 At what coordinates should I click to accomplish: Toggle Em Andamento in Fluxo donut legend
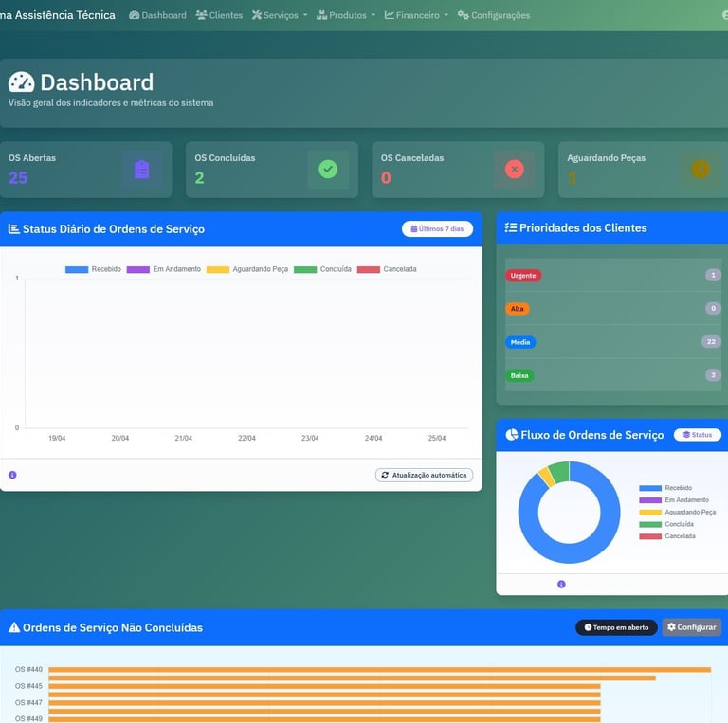tap(674, 499)
